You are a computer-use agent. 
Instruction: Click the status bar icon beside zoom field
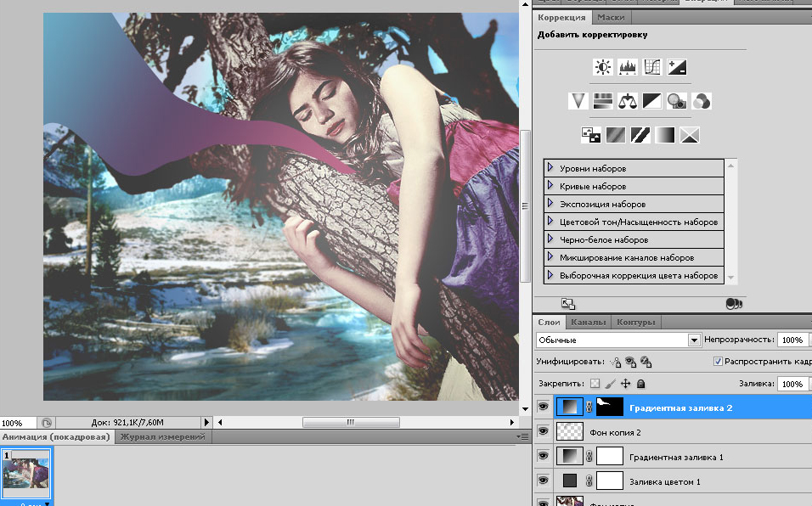point(46,423)
